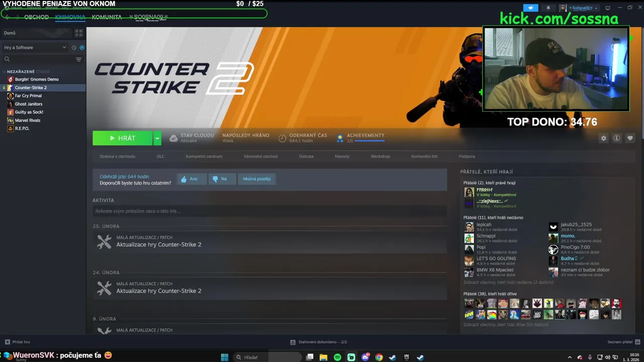This screenshot has height=362, width=644.
Task: Go to the OBCHOD store tab
Action: [37, 17]
